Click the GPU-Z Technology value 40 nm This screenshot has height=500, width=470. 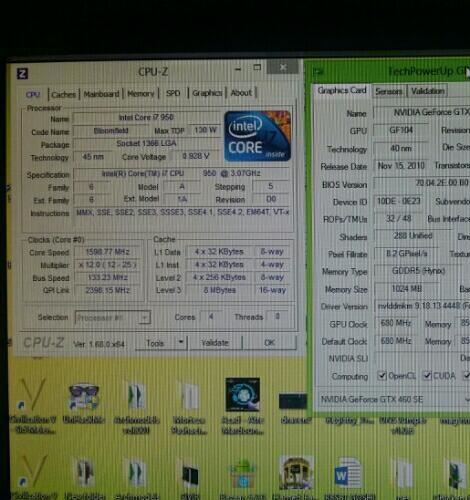(401, 148)
